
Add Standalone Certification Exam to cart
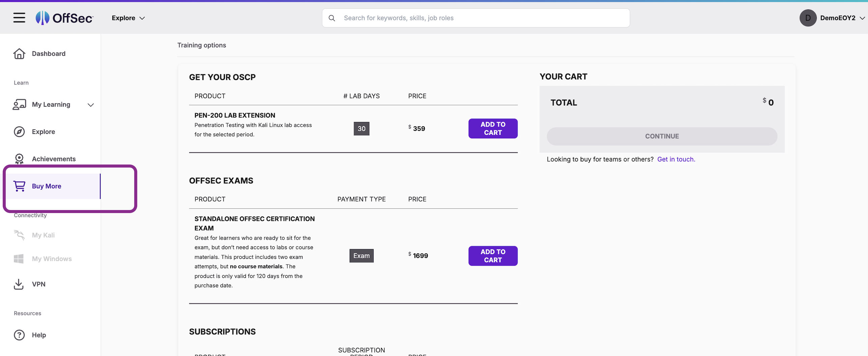coord(493,256)
